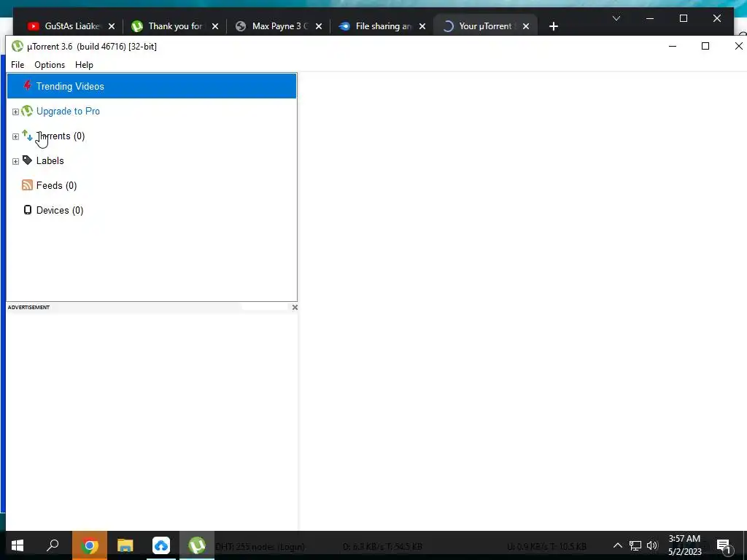
Task: Open Windows taskbar search
Action: pos(53,545)
